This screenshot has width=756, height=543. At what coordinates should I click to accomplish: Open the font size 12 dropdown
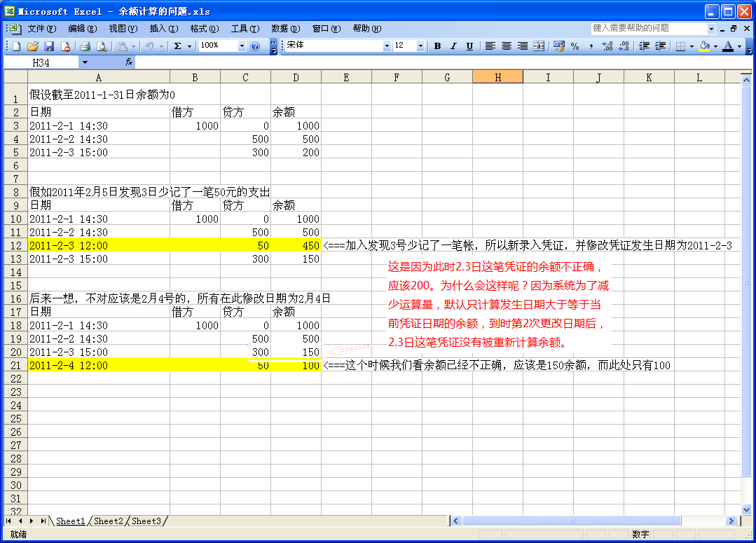[420, 46]
